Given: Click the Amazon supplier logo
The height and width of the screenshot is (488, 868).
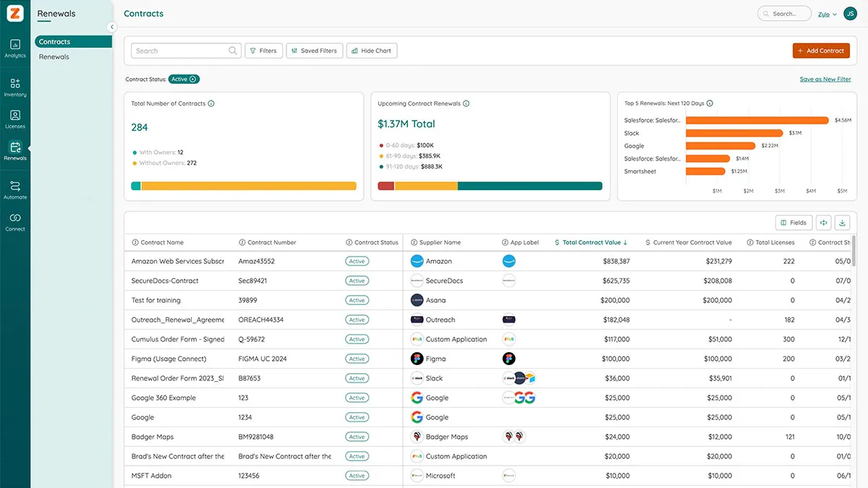Looking at the screenshot, I should pyautogui.click(x=417, y=261).
